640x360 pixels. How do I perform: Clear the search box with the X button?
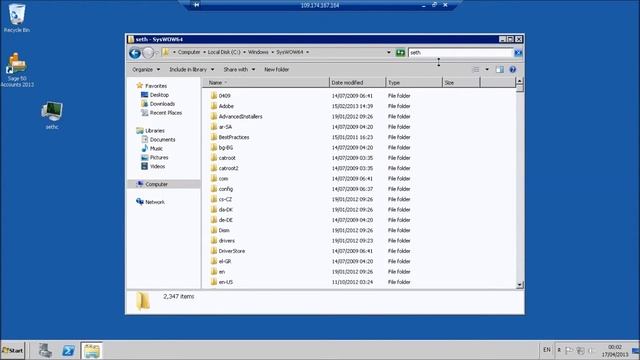tap(518, 53)
